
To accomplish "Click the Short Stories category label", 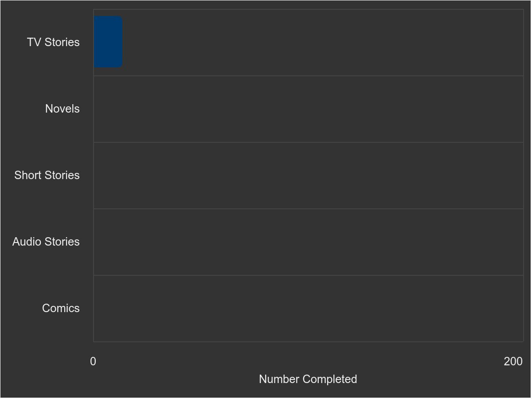I will coord(47,175).
